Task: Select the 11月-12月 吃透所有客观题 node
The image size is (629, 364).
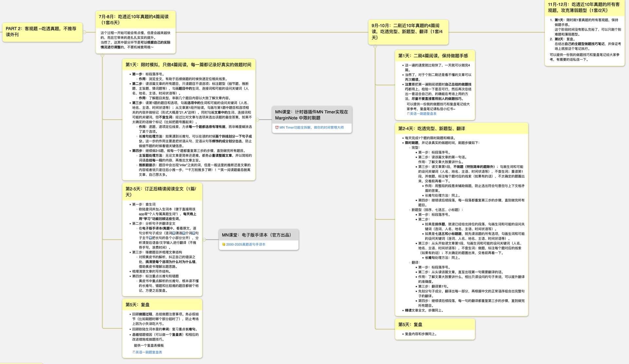Action: (584, 7)
